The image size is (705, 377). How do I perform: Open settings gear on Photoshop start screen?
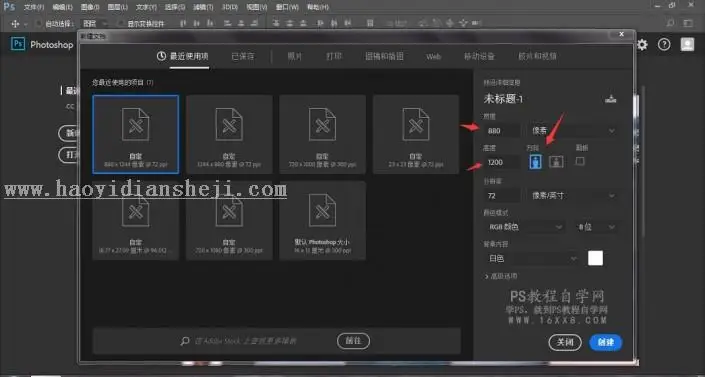pyautogui.click(x=642, y=45)
